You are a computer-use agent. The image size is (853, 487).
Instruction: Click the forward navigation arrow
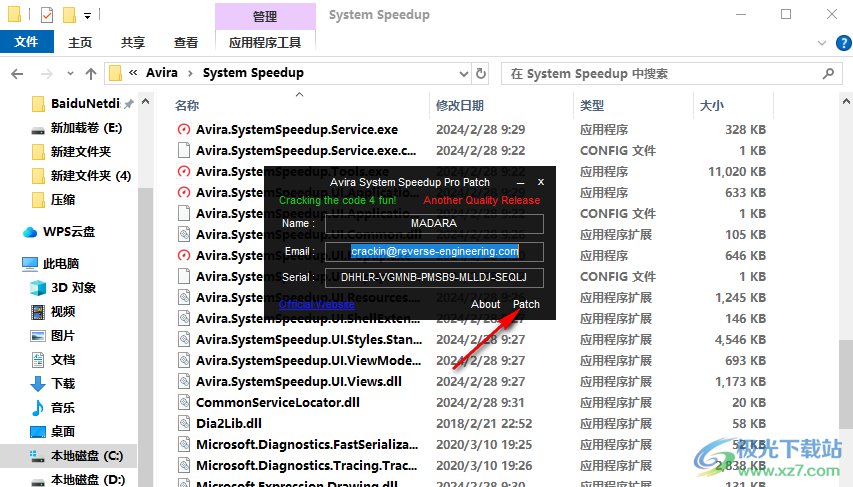pos(47,73)
